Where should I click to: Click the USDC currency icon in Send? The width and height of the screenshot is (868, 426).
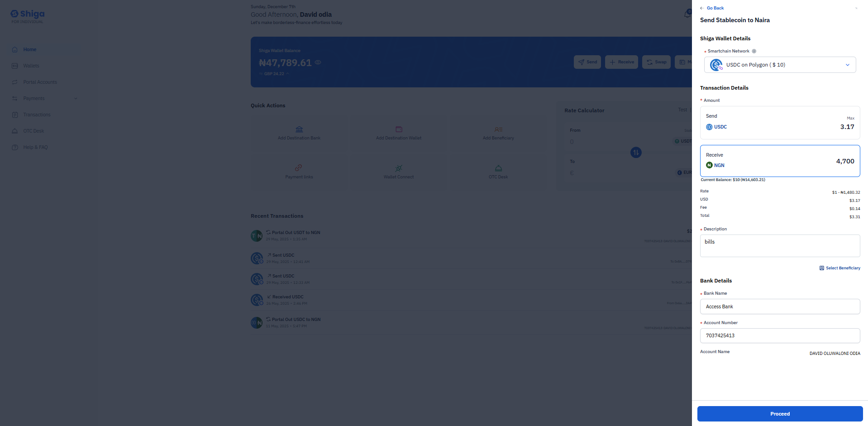point(709,127)
